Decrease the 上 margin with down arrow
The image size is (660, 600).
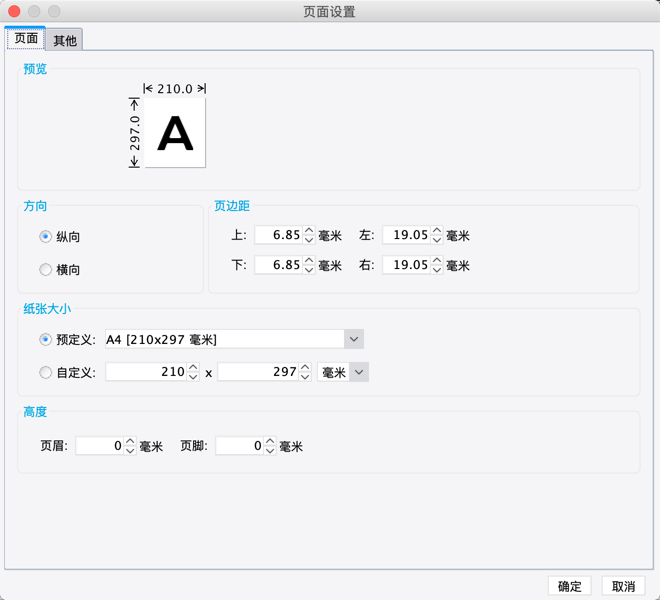[x=309, y=240]
